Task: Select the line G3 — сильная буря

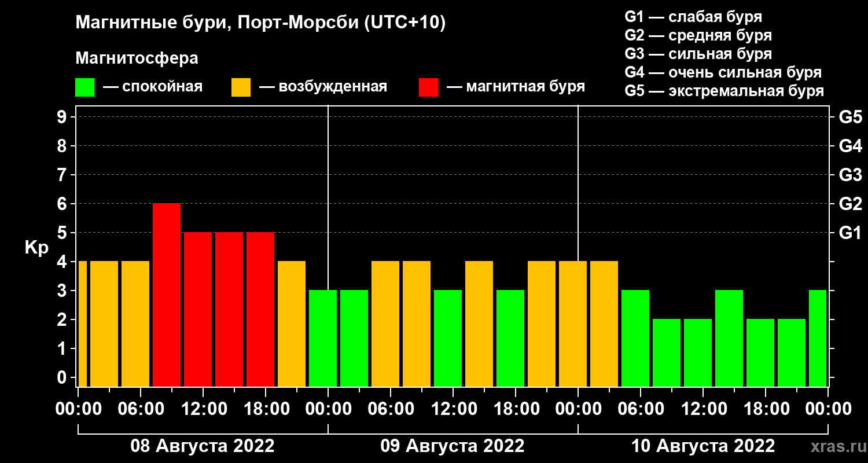Action: click(698, 54)
